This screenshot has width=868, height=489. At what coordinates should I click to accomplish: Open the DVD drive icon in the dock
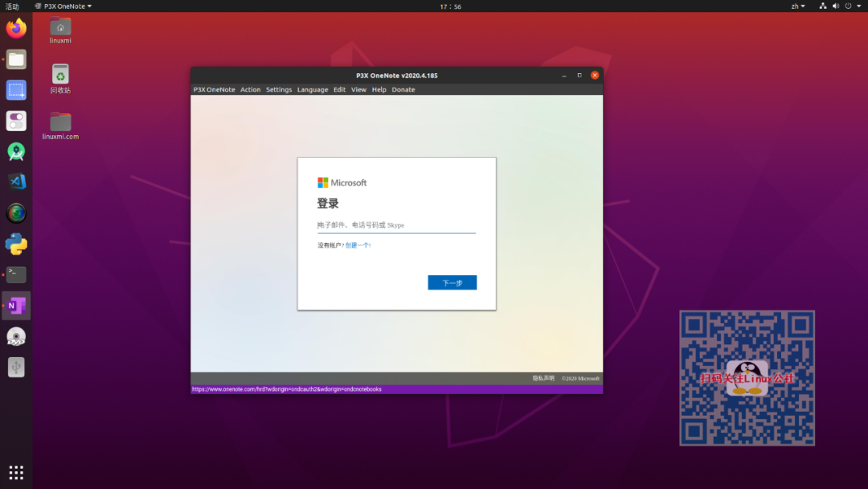tap(16, 336)
